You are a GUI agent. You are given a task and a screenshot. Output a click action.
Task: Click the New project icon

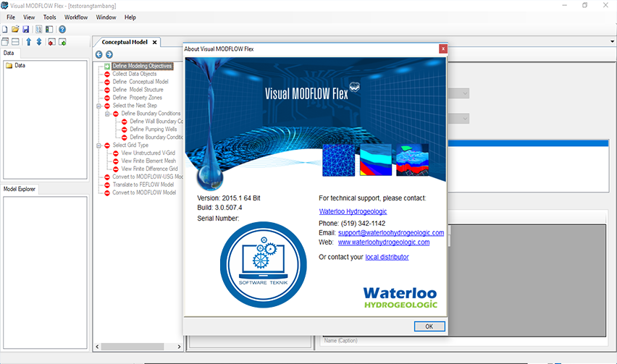point(5,30)
